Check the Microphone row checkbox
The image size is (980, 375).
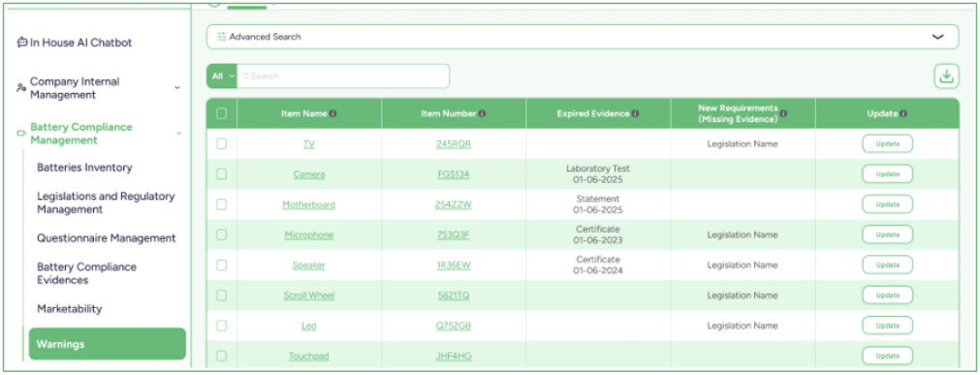pyautogui.click(x=221, y=235)
